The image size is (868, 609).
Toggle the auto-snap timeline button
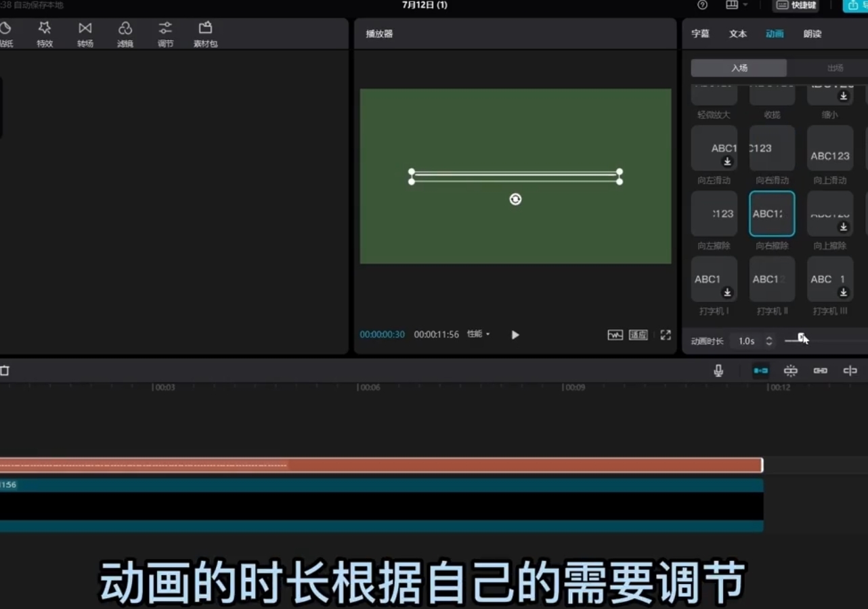pyautogui.click(x=790, y=371)
